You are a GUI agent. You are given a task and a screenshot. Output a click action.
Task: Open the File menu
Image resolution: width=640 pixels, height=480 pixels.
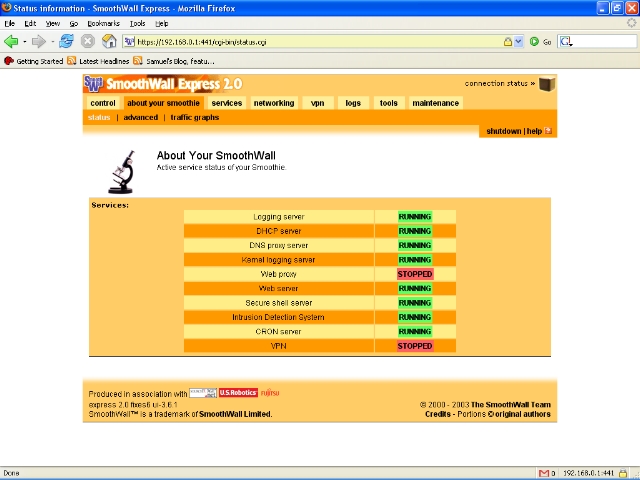pyautogui.click(x=10, y=23)
